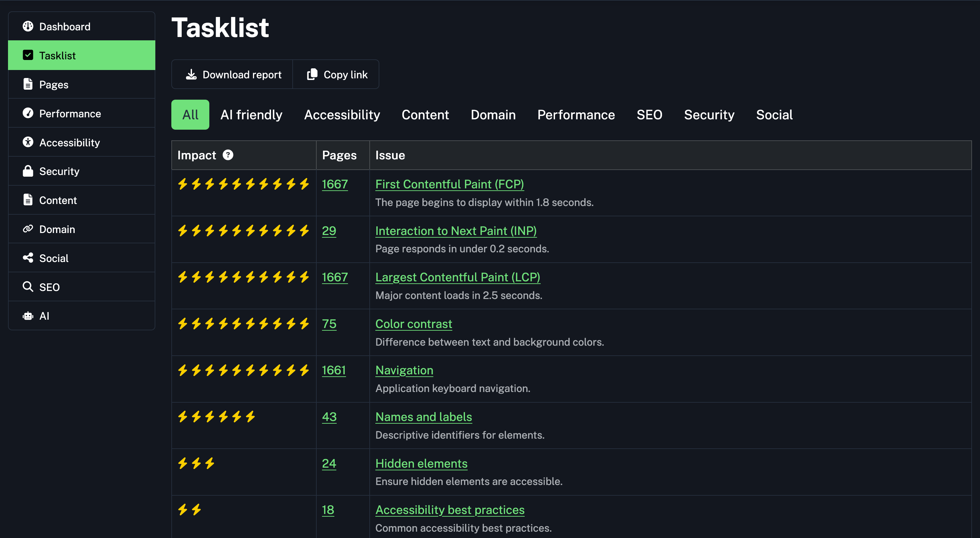Click 'Application keyboard navigation.' text

pyautogui.click(x=453, y=388)
